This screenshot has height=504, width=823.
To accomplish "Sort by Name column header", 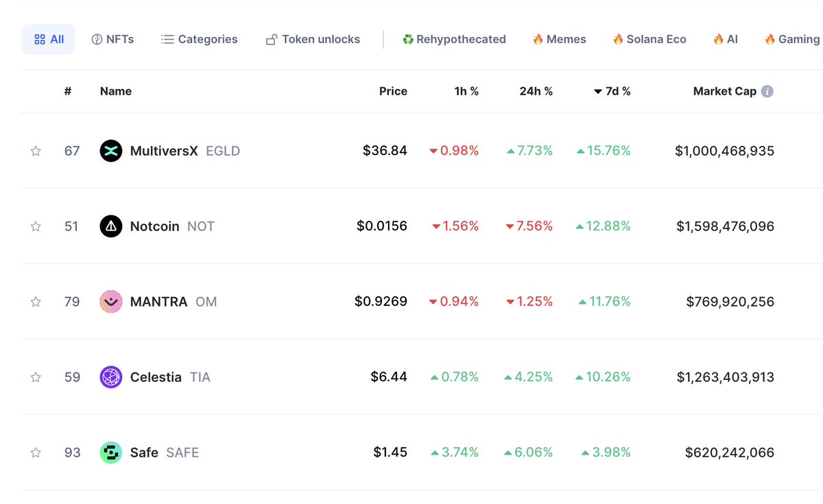I will (116, 91).
